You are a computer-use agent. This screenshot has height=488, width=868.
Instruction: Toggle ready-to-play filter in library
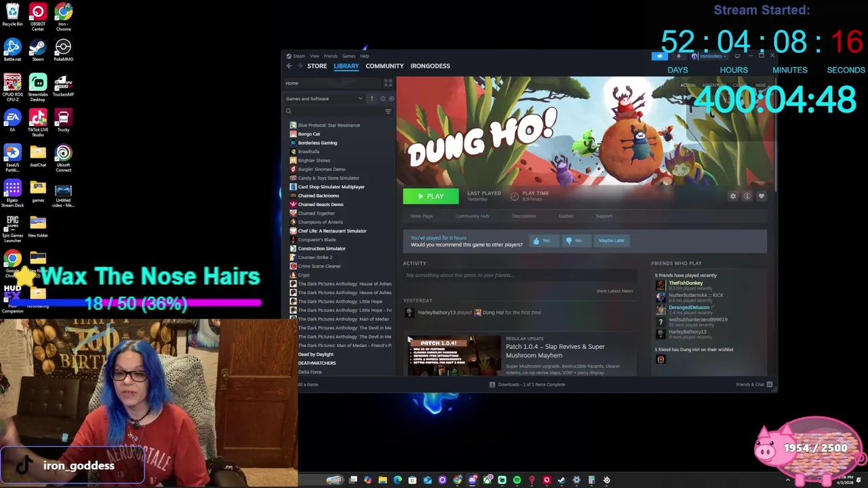point(391,99)
